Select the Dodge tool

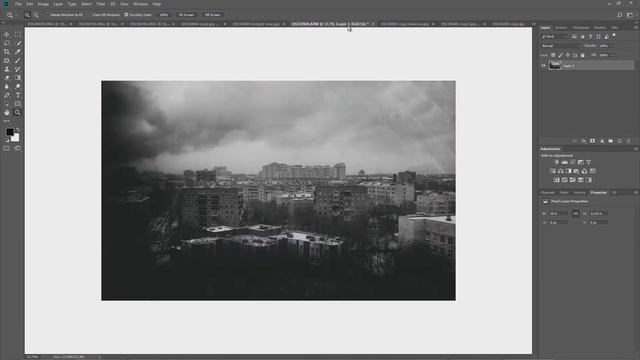point(18,87)
